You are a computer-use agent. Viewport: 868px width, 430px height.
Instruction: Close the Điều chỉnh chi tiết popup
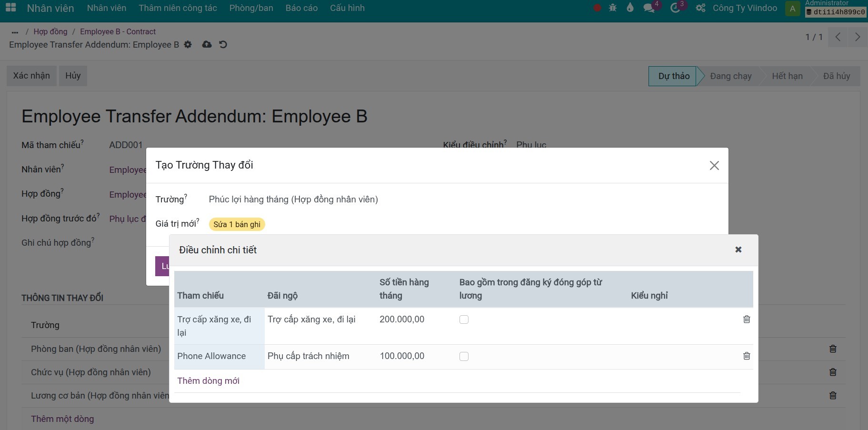click(x=738, y=250)
